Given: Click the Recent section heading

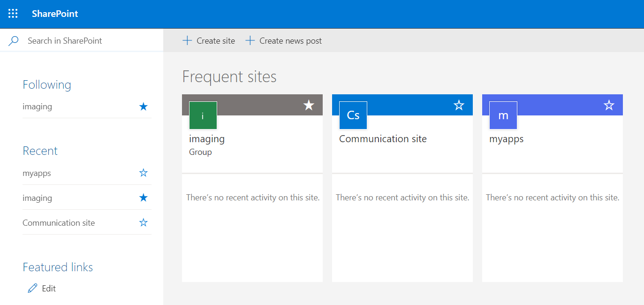Looking at the screenshot, I should click(x=40, y=151).
